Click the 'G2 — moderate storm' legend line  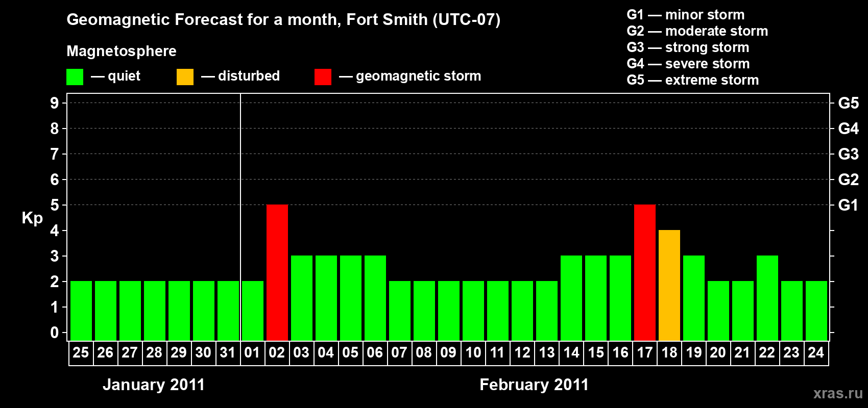(697, 31)
